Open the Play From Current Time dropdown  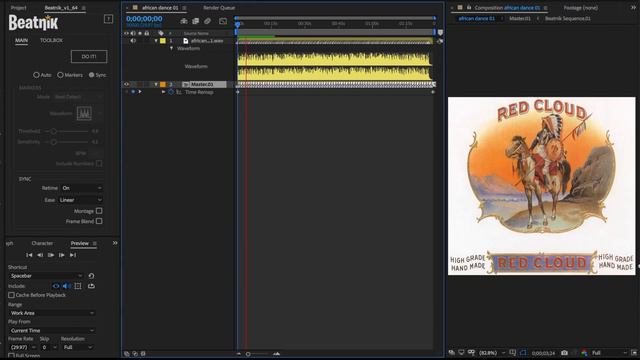51,331
